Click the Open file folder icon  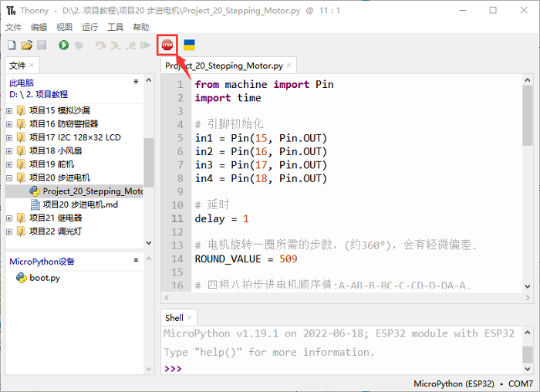[x=26, y=46]
